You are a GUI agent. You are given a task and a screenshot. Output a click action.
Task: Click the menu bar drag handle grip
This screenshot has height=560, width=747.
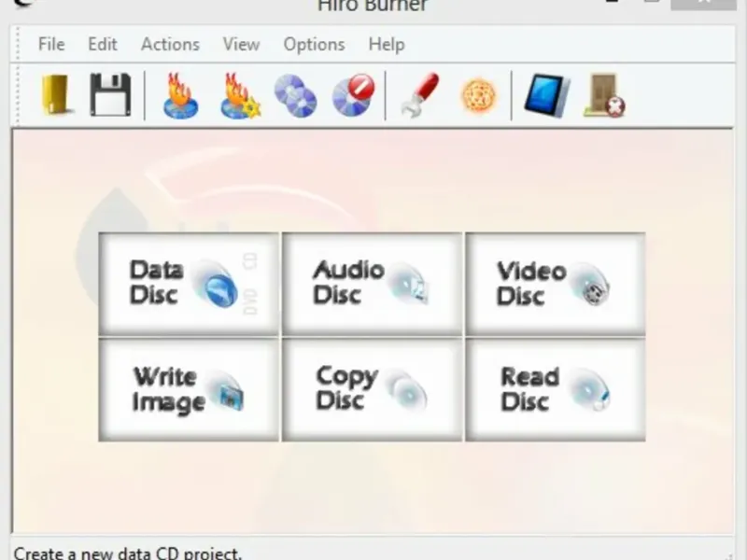(18, 44)
